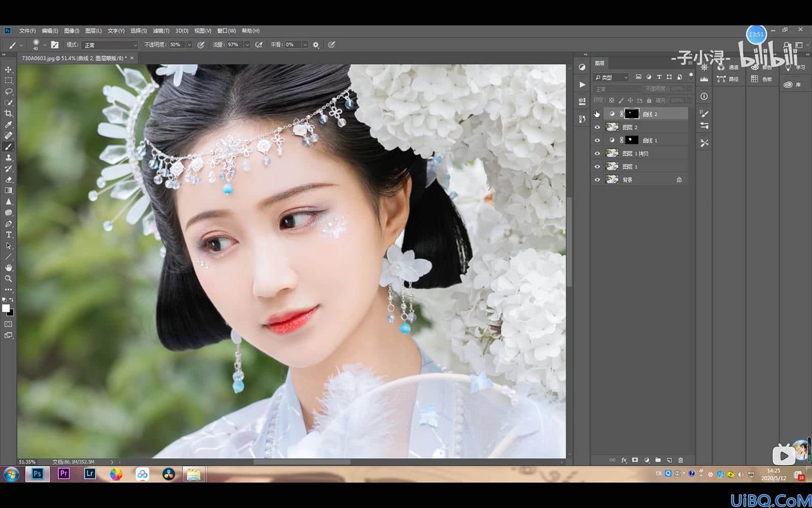812x508 pixels.
Task: Open Lightroom from the taskbar
Action: [90, 474]
